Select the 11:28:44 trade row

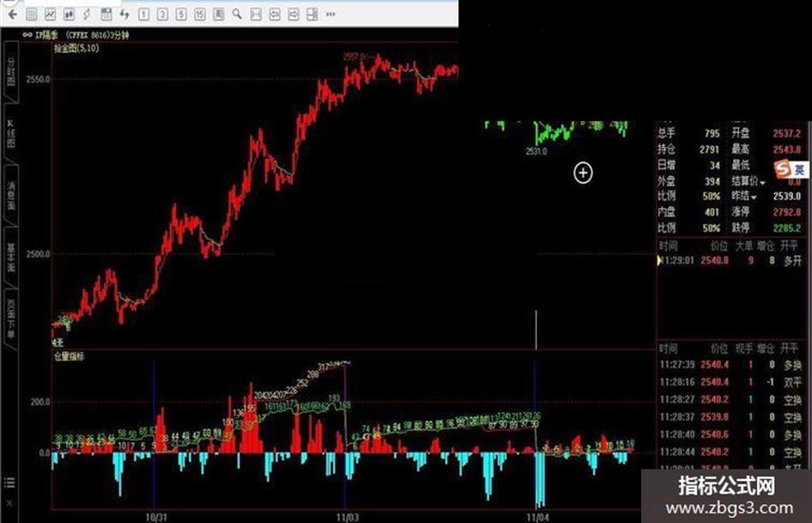click(x=732, y=452)
